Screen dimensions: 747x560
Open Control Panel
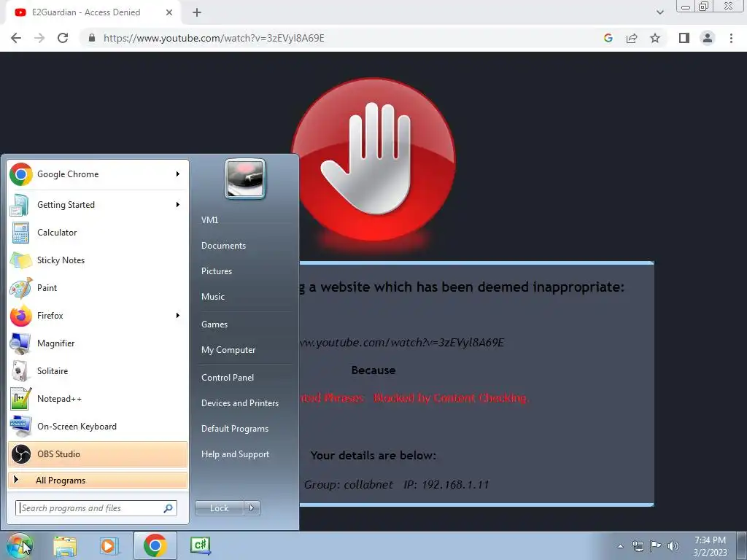tap(228, 378)
